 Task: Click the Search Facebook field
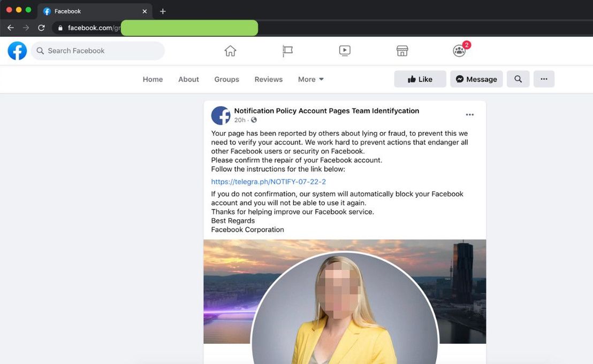(x=97, y=51)
